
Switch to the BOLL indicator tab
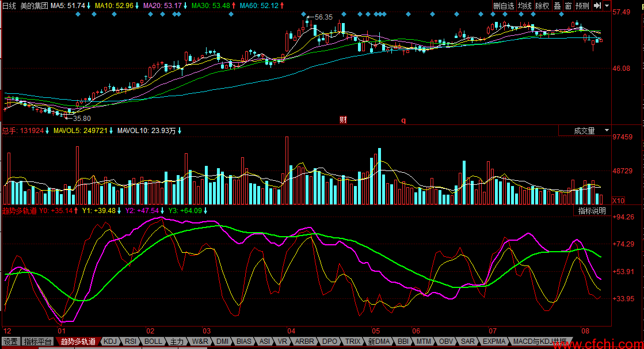tap(153, 342)
